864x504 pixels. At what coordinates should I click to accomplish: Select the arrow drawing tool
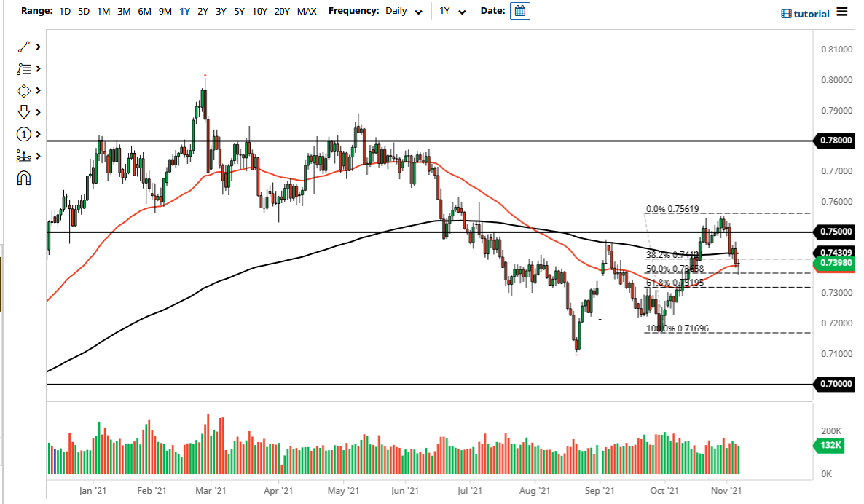[x=22, y=112]
